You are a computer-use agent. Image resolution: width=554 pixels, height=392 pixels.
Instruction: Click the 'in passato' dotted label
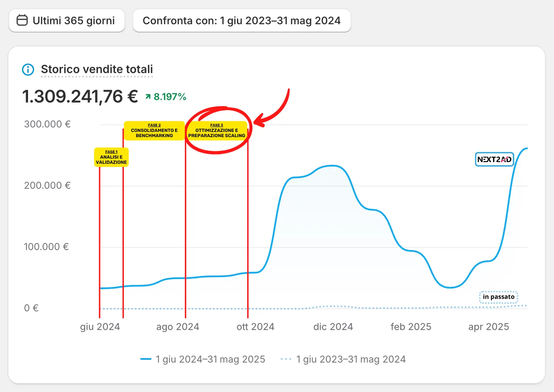tap(498, 297)
